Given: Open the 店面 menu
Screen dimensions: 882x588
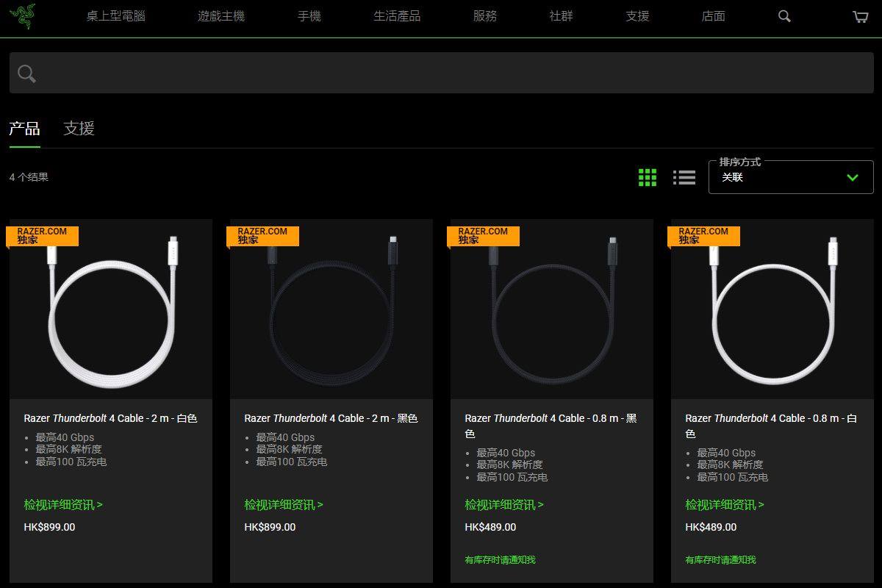Looking at the screenshot, I should tap(714, 16).
